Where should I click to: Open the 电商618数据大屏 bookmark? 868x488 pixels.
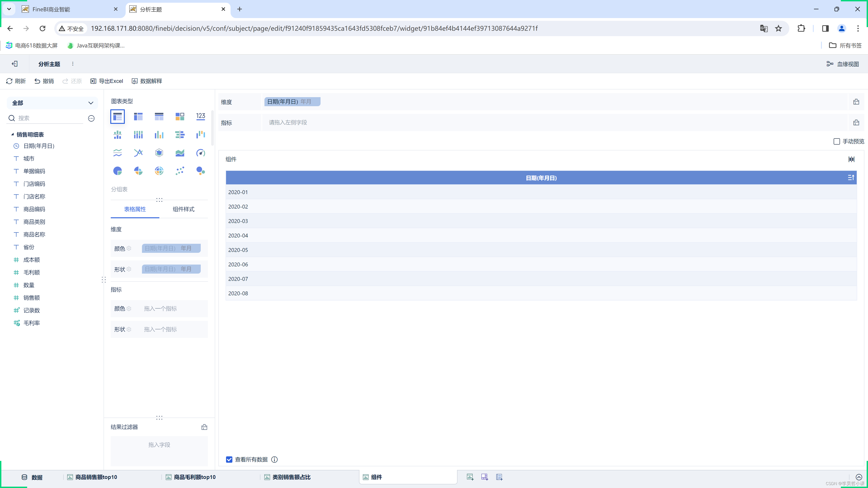[x=32, y=45]
